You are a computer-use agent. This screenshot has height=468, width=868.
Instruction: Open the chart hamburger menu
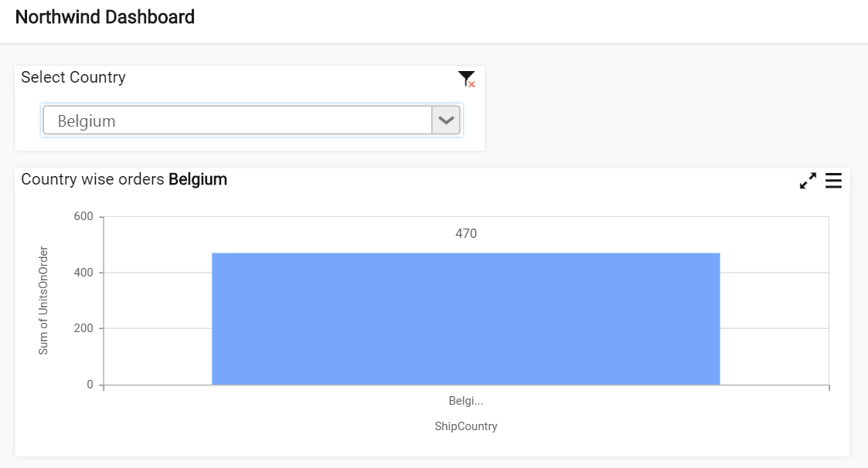click(x=833, y=181)
